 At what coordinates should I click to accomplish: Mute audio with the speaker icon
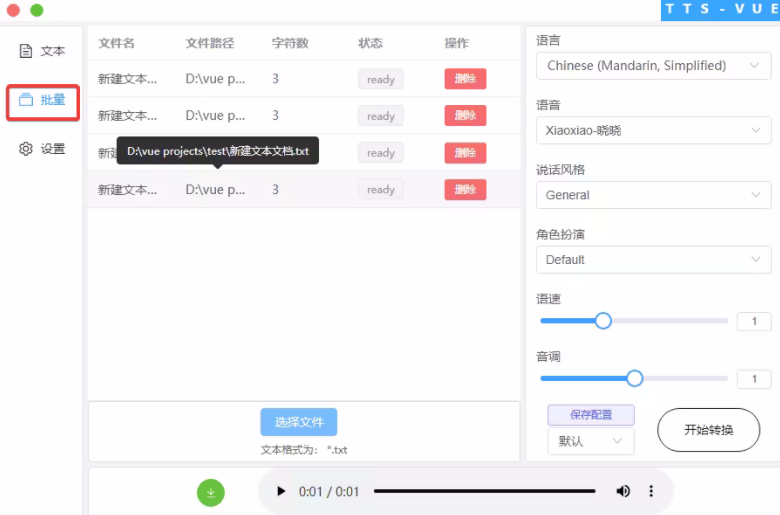(623, 491)
